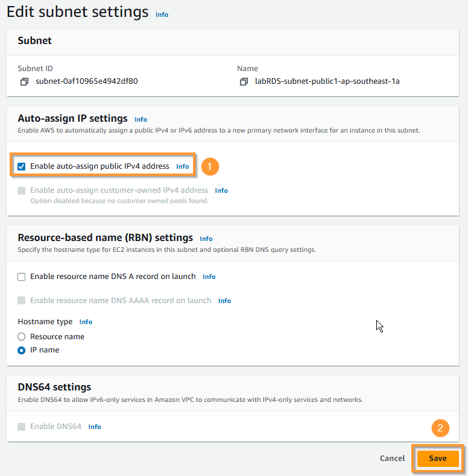The width and height of the screenshot is (468, 476).
Task: Open Info for Auto-assign IP settings
Action: coord(141,119)
